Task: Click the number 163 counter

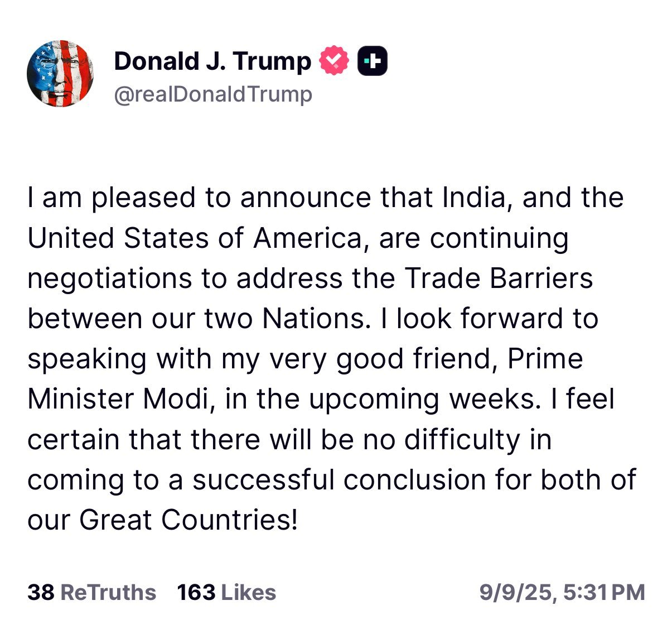Action: (x=196, y=592)
